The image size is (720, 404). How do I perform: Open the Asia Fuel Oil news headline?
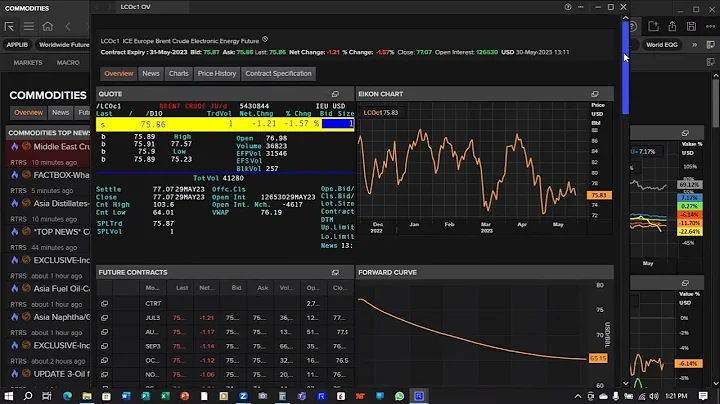(x=62, y=289)
